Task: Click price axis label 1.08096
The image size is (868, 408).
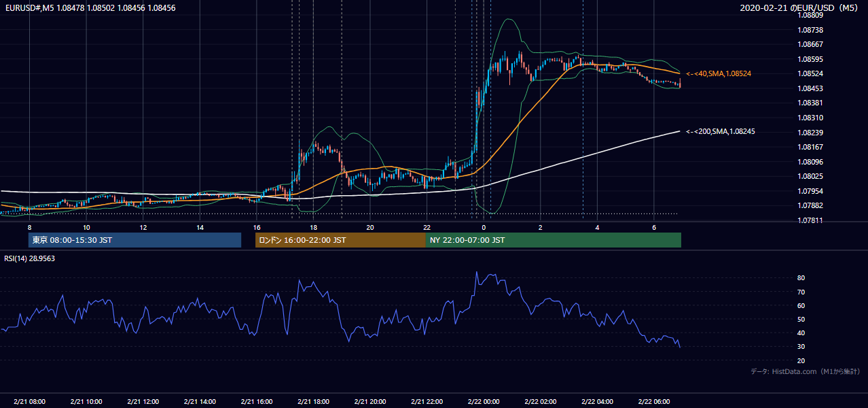Action: [811, 162]
